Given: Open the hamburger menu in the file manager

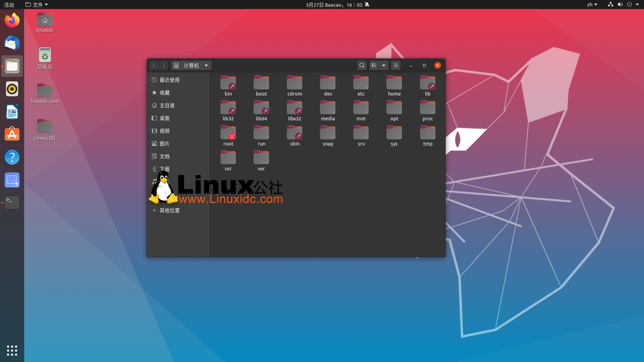Looking at the screenshot, I should click(x=396, y=65).
